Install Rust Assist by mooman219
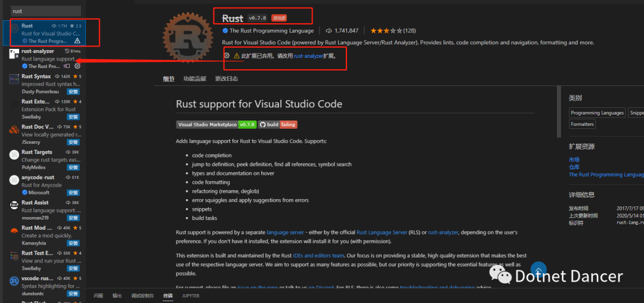Screen dimensions: 644x303 pyautogui.click(x=73, y=218)
